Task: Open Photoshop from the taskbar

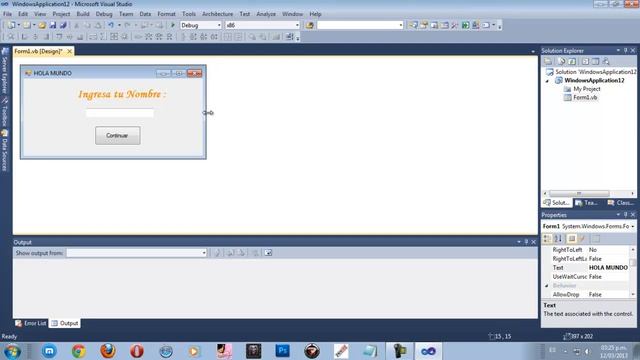Action: [x=282, y=351]
